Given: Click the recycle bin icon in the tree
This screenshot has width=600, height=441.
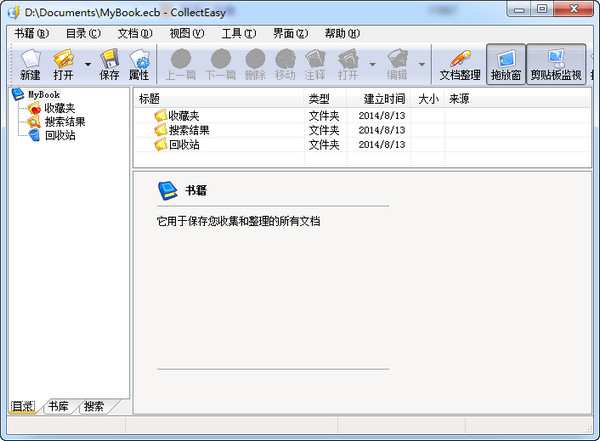Looking at the screenshot, I should point(34,135).
